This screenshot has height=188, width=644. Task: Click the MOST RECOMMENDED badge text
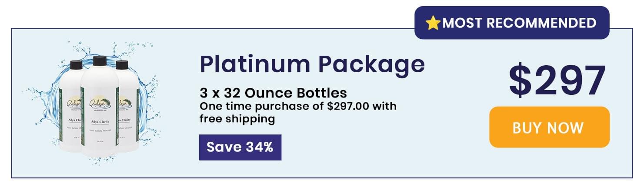coord(519,23)
